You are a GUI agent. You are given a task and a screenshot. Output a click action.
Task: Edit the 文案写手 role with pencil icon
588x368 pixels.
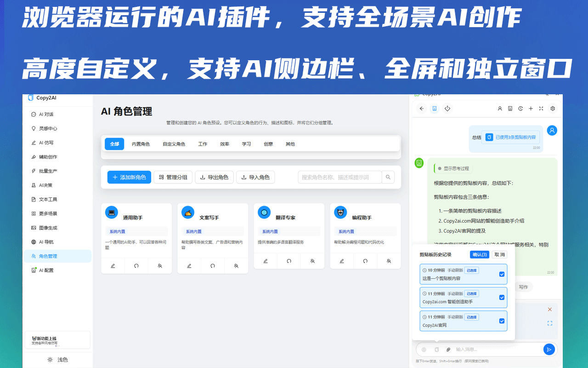[x=189, y=266]
